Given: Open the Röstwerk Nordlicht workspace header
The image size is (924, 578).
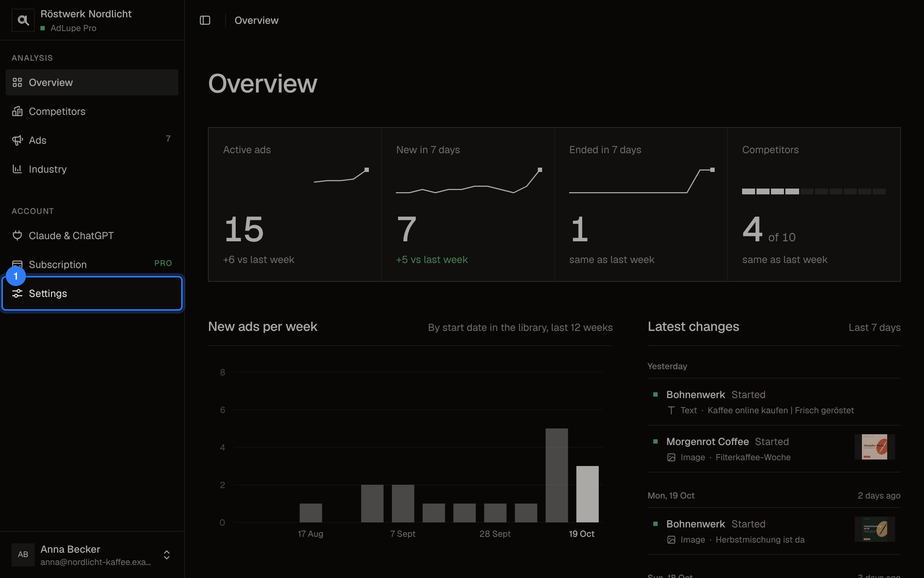Looking at the screenshot, I should [x=92, y=20].
